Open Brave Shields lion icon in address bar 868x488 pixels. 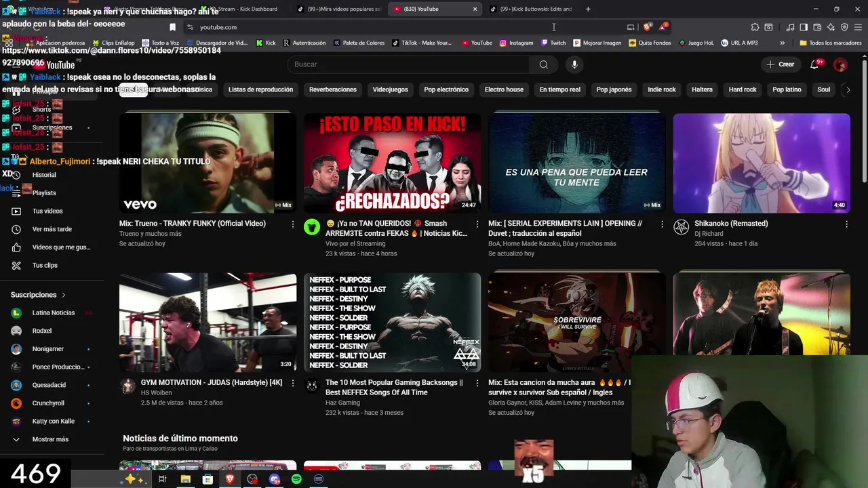pos(648,27)
